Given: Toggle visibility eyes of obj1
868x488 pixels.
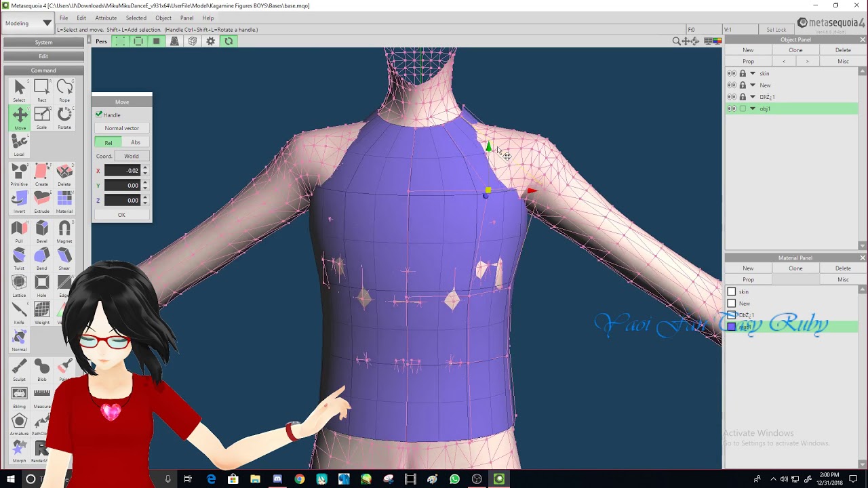Looking at the screenshot, I should 732,108.
